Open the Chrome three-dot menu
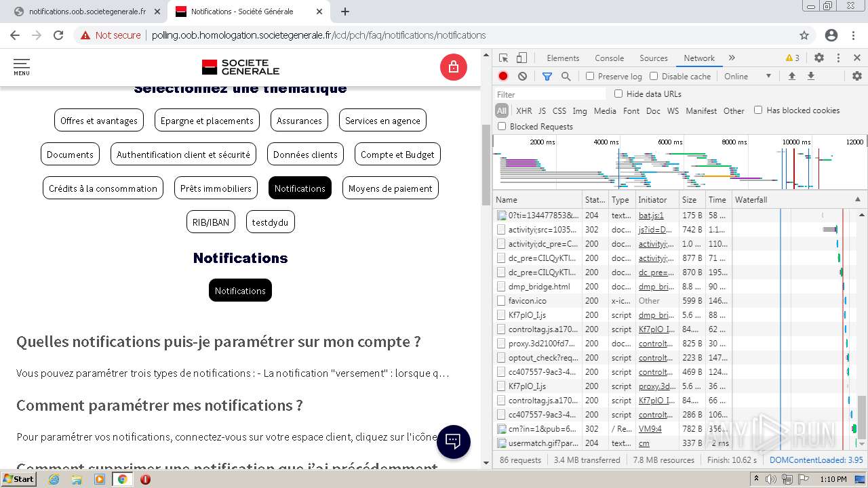The height and width of the screenshot is (488, 868). (854, 35)
